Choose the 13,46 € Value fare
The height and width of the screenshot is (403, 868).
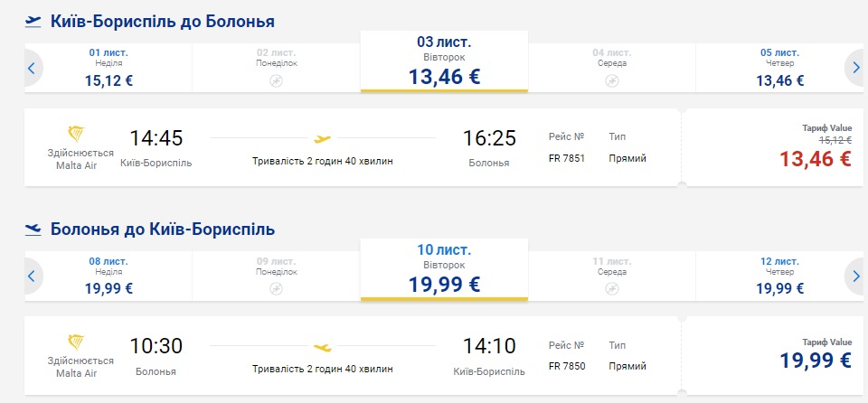[815, 159]
